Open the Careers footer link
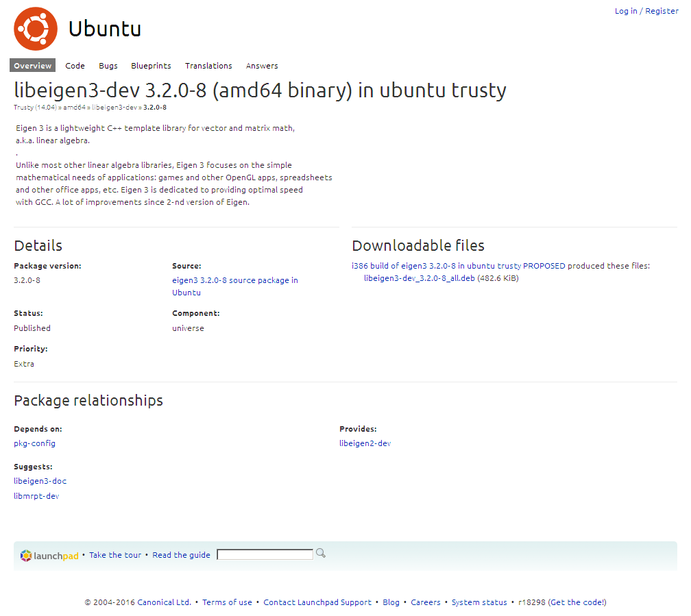 426,602
